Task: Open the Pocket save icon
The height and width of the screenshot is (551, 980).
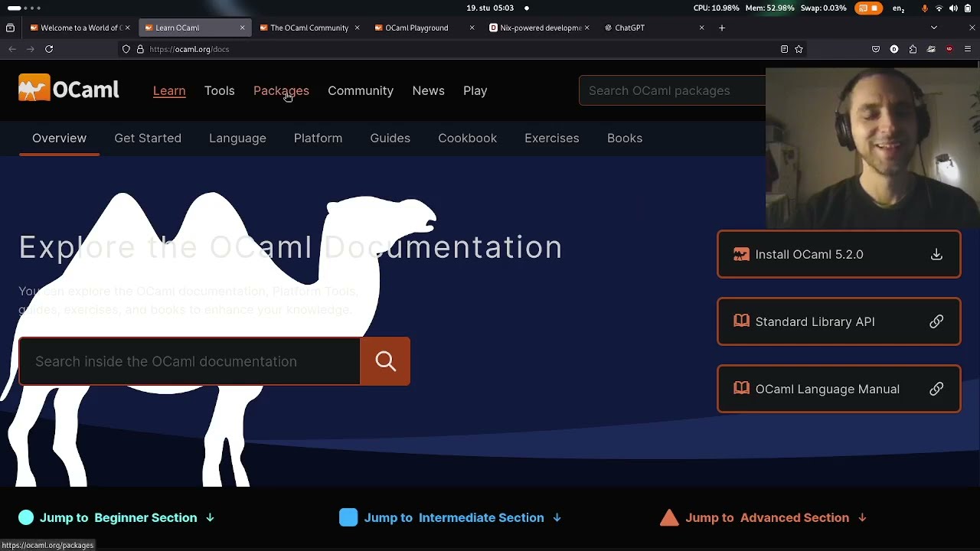Action: tap(876, 49)
